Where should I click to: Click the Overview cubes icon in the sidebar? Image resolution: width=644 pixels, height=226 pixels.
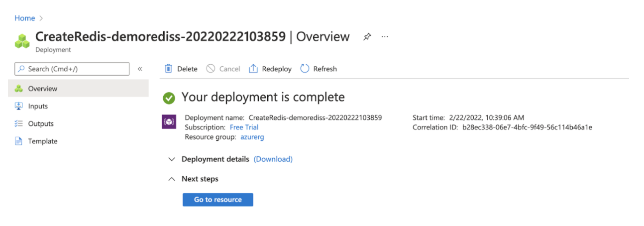[19, 89]
